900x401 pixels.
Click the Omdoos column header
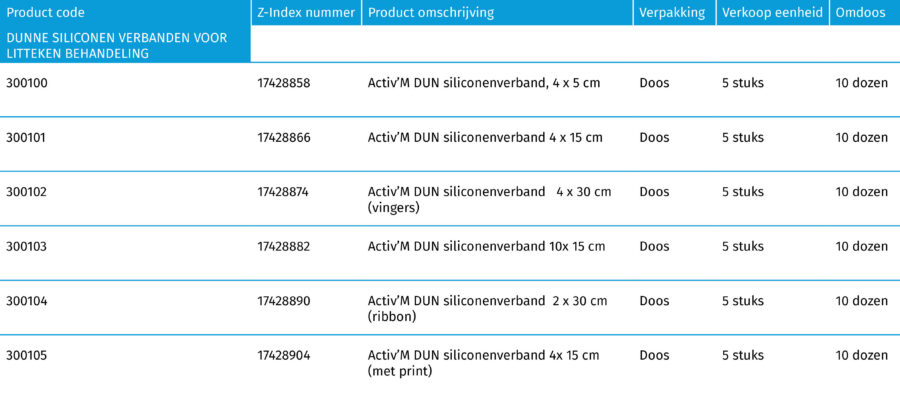click(x=862, y=13)
